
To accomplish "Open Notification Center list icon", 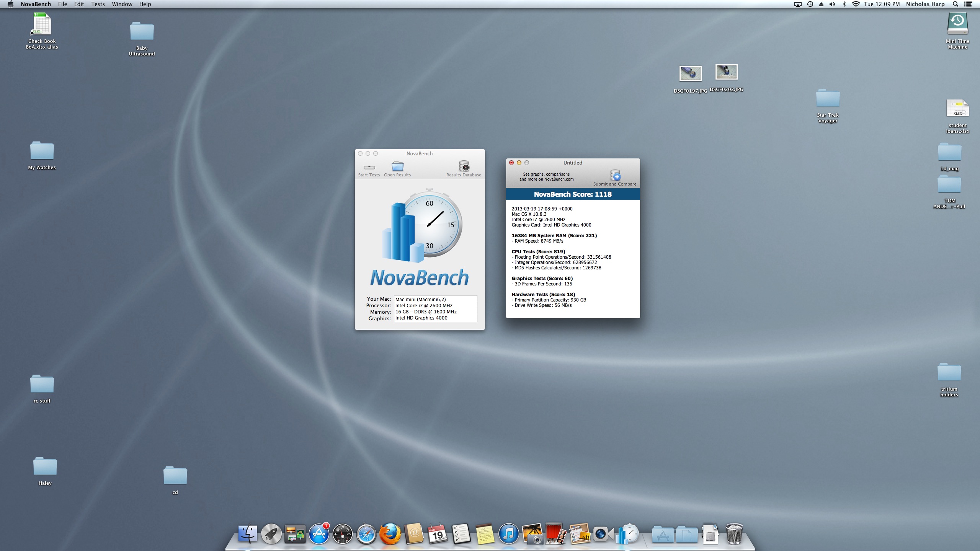I will pyautogui.click(x=969, y=4).
